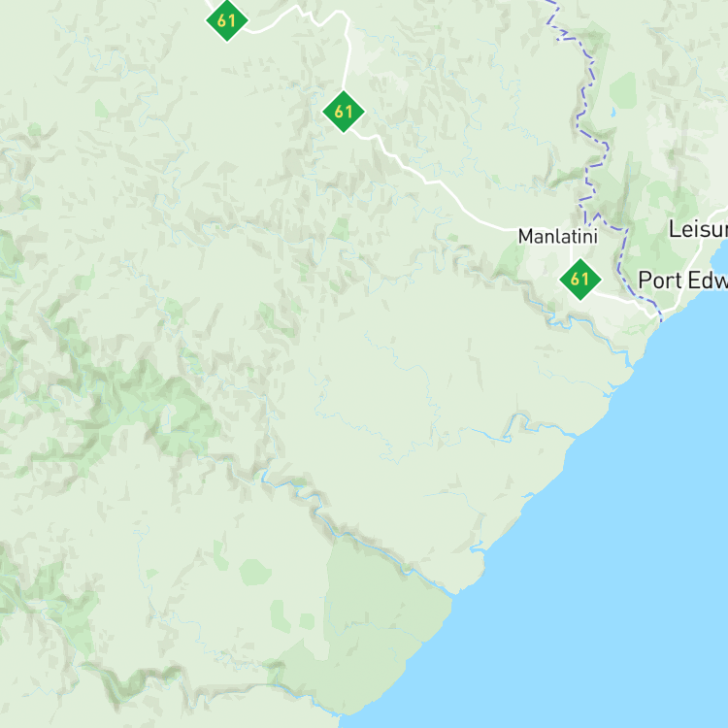This screenshot has height=728, width=728.
Task: Click the route 61 shield nearest Manlatini
Action: [x=579, y=280]
